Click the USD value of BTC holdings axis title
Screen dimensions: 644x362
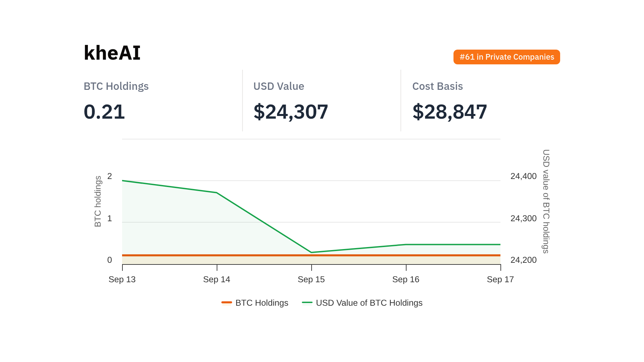(546, 201)
